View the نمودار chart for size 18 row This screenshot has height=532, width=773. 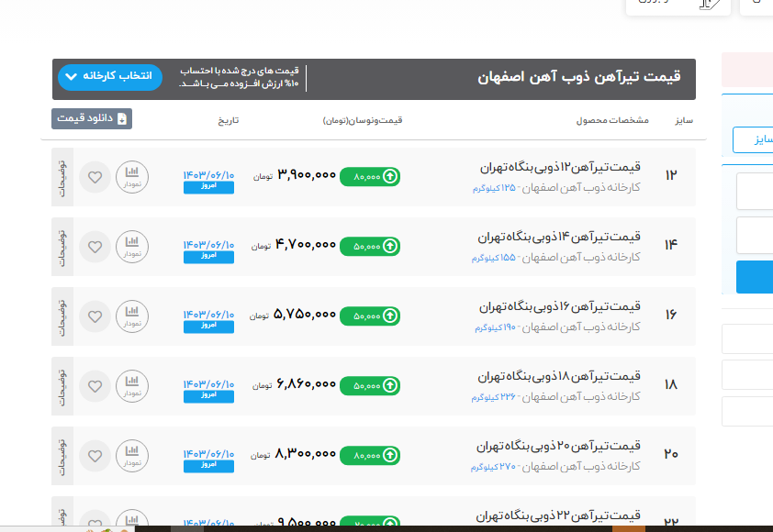(132, 386)
